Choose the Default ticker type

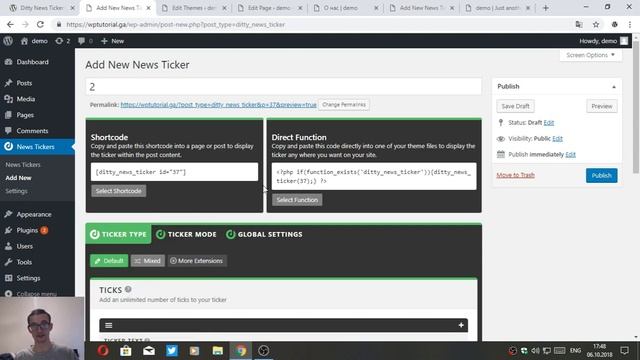[109, 261]
